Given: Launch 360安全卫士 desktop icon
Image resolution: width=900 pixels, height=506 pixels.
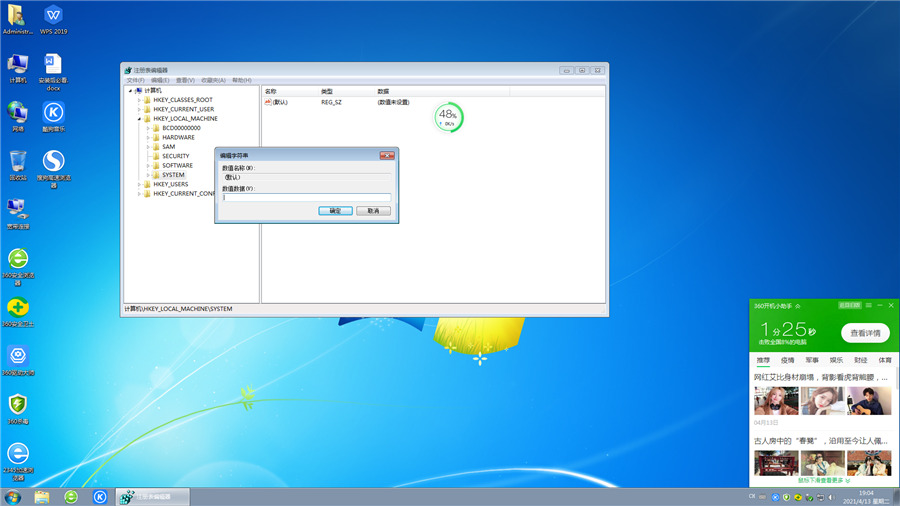Looking at the screenshot, I should (x=18, y=312).
